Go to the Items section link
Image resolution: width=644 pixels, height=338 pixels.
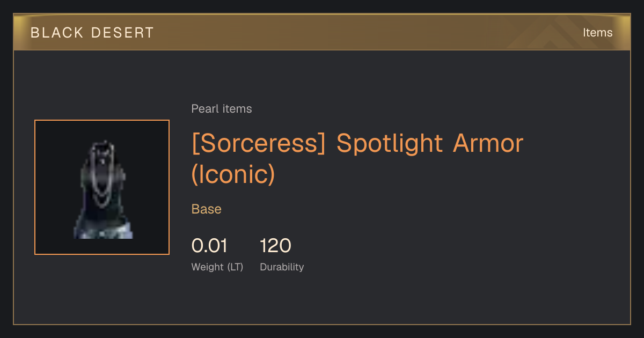coord(597,33)
